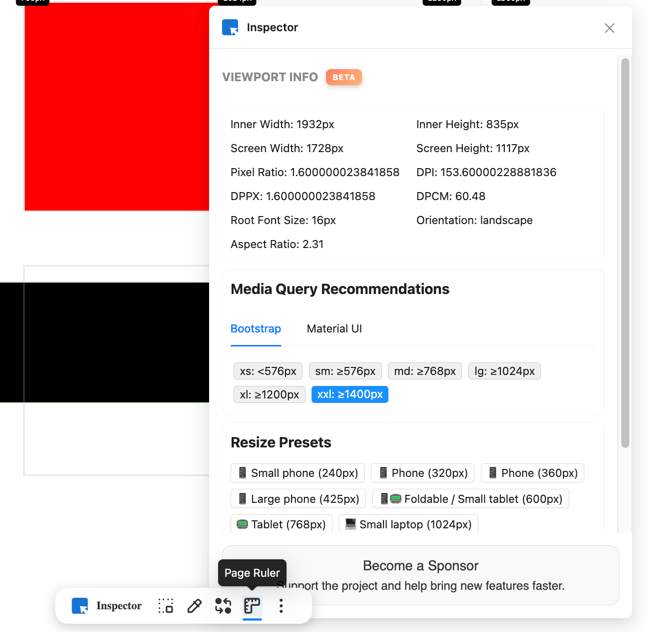
Task: Click the Orientation: landscape text
Action: 474,220
